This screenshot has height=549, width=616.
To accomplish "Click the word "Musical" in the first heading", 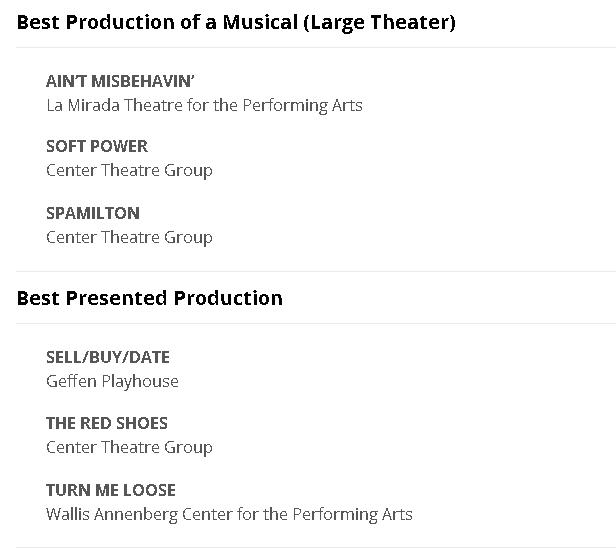I will pos(262,22).
